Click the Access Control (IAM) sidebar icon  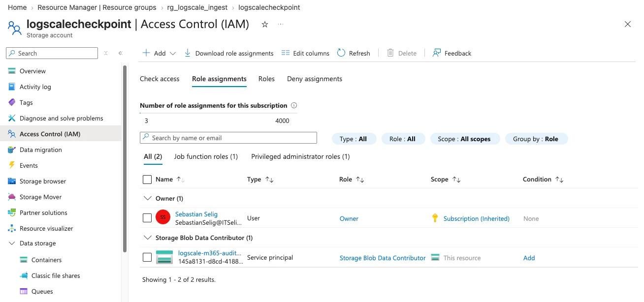click(x=12, y=134)
